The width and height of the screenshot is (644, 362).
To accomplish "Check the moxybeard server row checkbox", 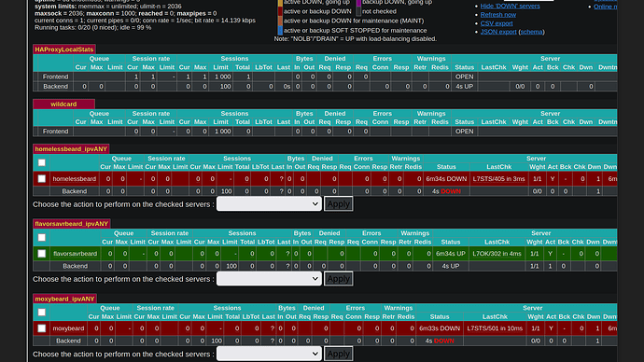I will coord(41,328).
